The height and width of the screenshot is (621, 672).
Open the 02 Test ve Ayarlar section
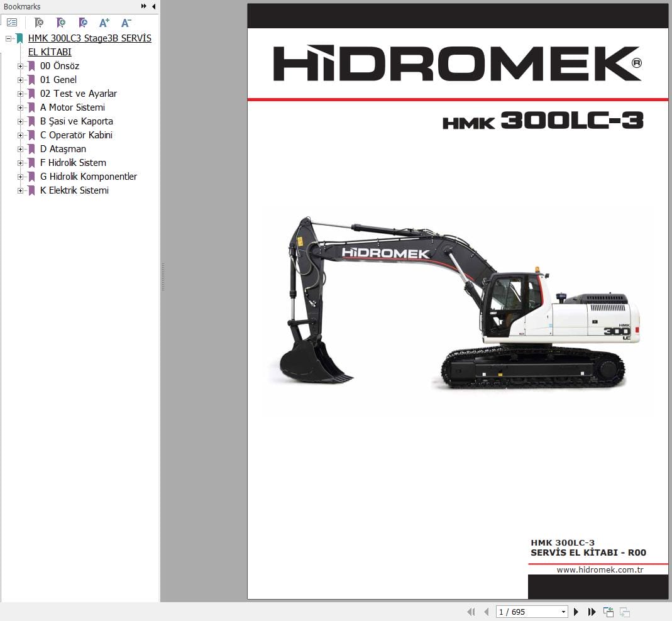[x=79, y=94]
